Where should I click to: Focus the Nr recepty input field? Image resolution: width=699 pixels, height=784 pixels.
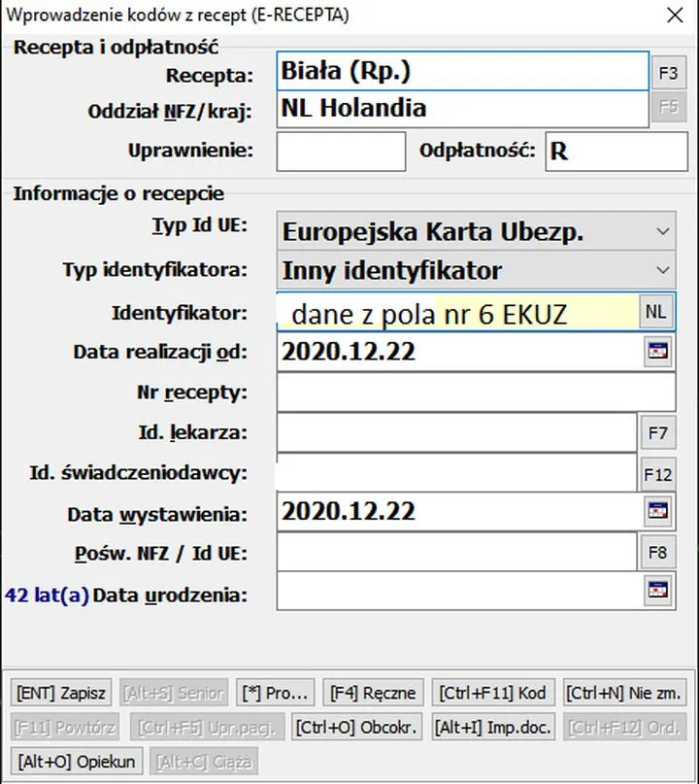click(x=475, y=392)
